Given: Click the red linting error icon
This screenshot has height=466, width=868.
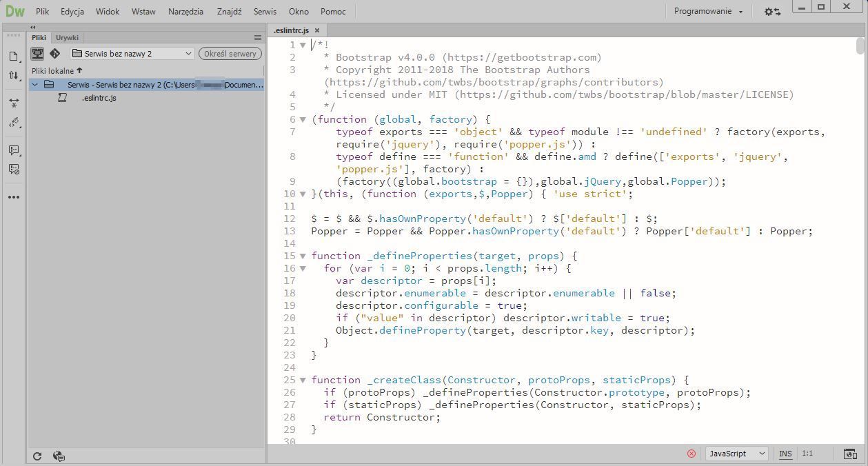Looking at the screenshot, I should click(692, 454).
